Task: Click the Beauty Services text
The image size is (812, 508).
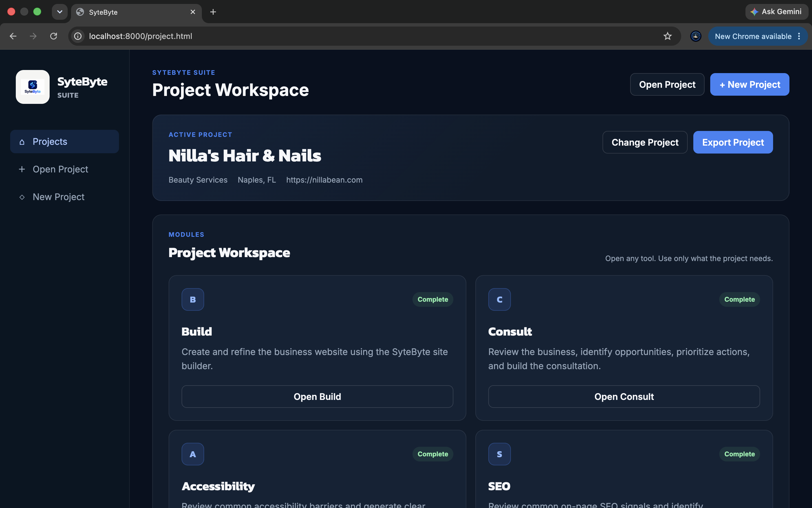Action: click(198, 180)
